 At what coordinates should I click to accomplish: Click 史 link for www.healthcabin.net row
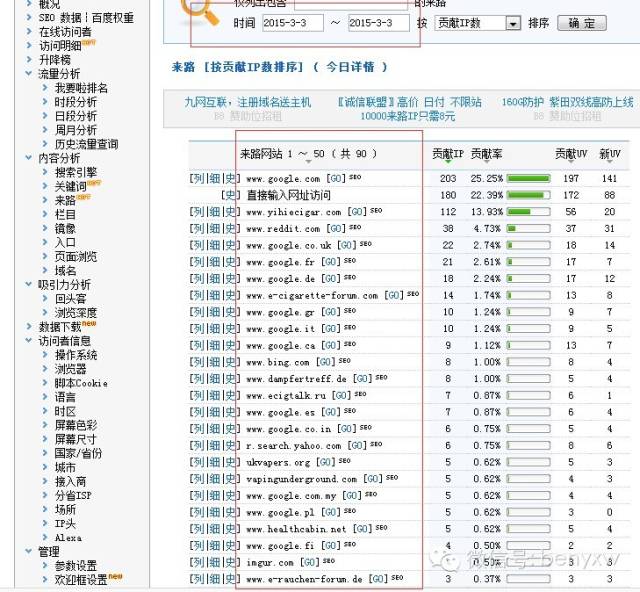click(x=230, y=529)
